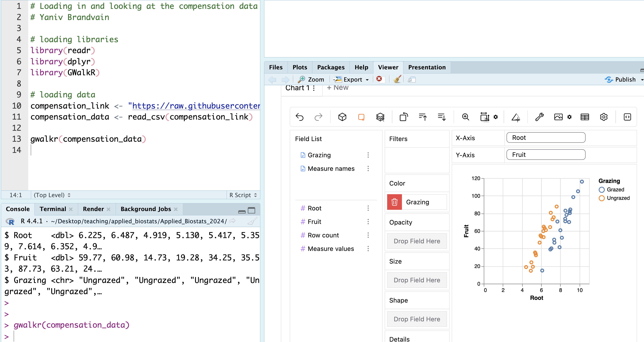Toggle the stack mode layers icon
644x342 pixels.
click(380, 117)
